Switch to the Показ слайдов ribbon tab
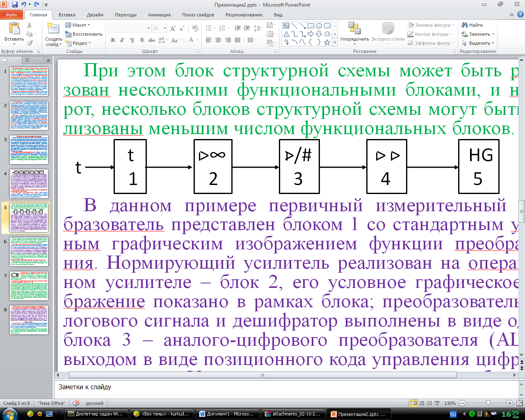 (198, 15)
